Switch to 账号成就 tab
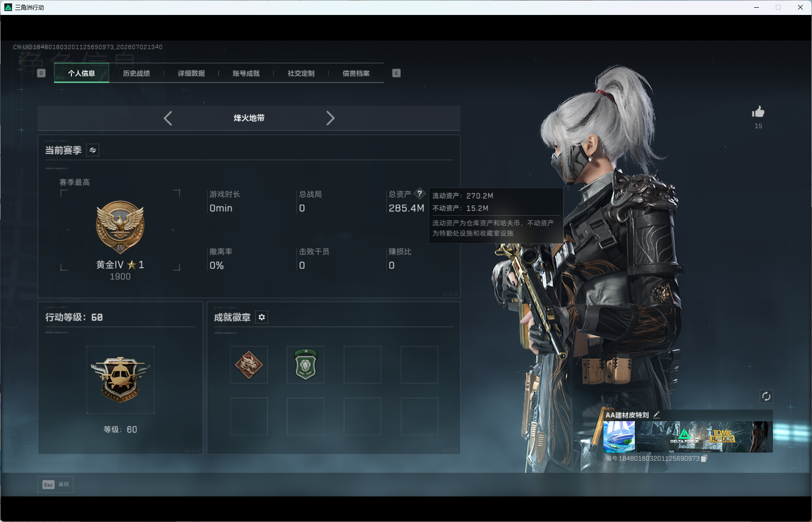 [x=246, y=73]
